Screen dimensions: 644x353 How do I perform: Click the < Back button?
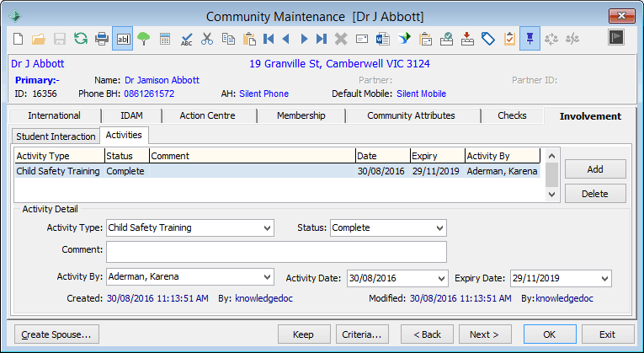(x=427, y=334)
